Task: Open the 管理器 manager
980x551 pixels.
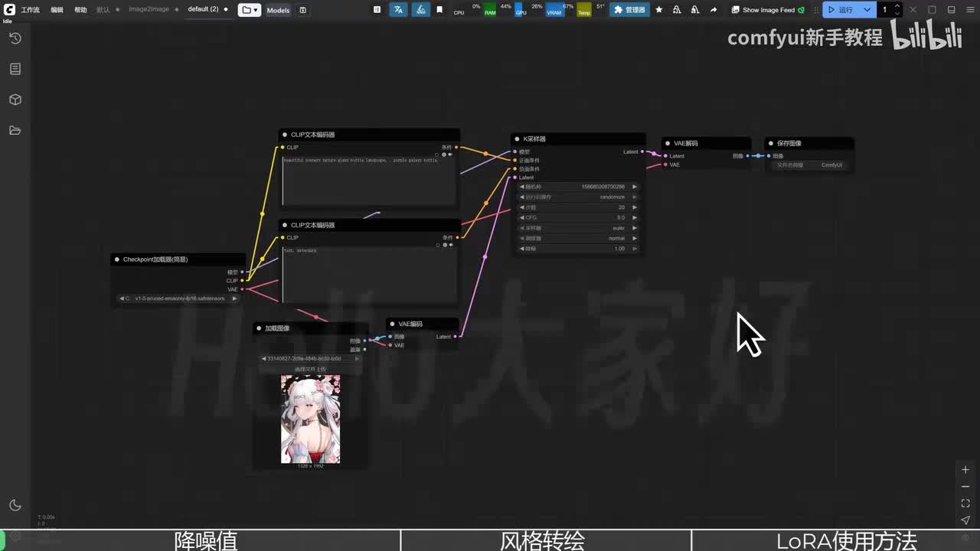Action: click(630, 10)
